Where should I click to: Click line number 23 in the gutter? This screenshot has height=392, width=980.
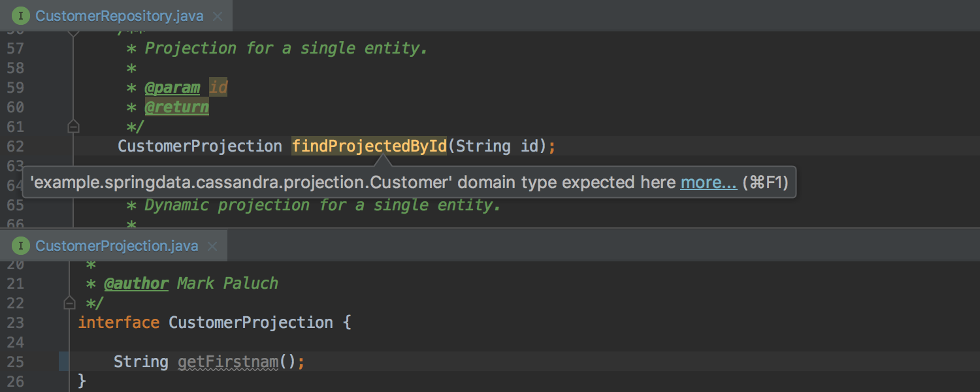15,323
